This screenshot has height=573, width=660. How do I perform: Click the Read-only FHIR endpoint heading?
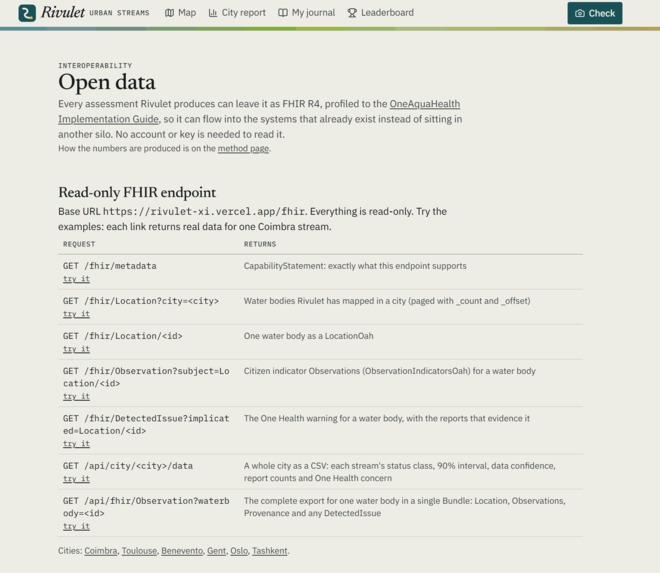tap(137, 193)
